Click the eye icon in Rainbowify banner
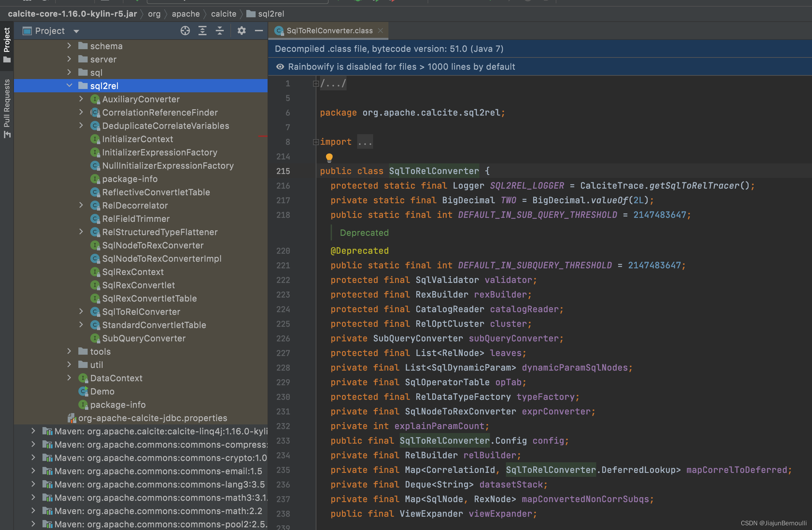This screenshot has height=530, width=812. [280, 66]
